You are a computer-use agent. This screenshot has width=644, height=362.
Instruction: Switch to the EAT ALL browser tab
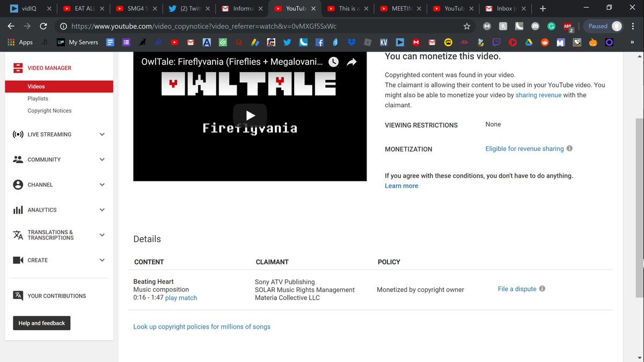83,9
